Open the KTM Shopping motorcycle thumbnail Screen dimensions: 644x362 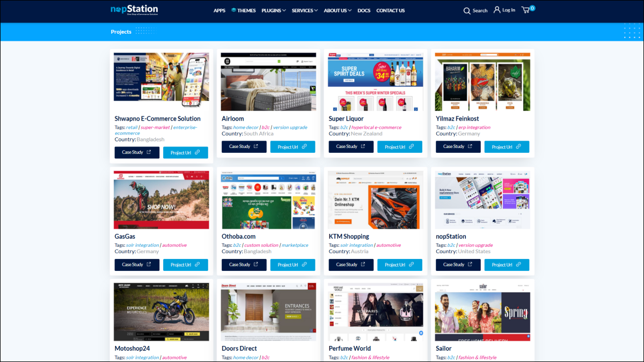pyautogui.click(x=376, y=200)
